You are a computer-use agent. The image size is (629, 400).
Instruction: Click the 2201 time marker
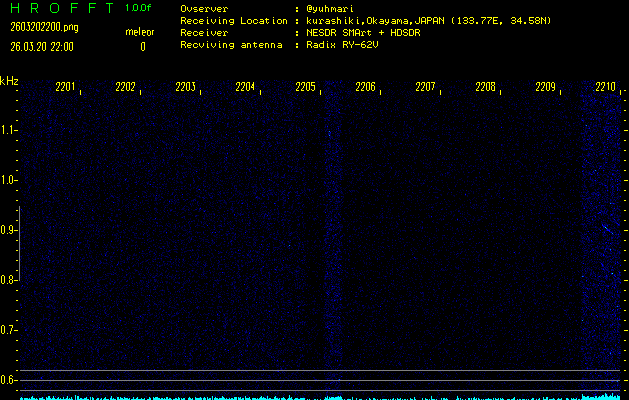(65, 88)
